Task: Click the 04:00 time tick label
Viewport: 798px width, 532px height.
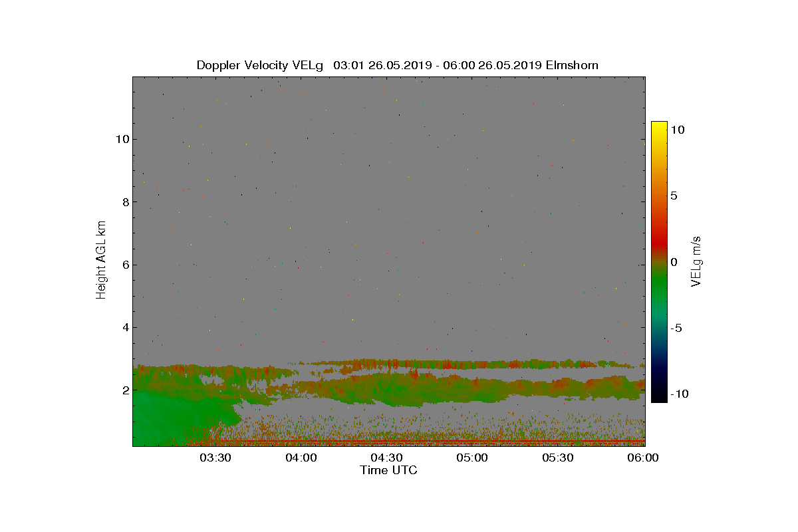Action: coord(301,458)
